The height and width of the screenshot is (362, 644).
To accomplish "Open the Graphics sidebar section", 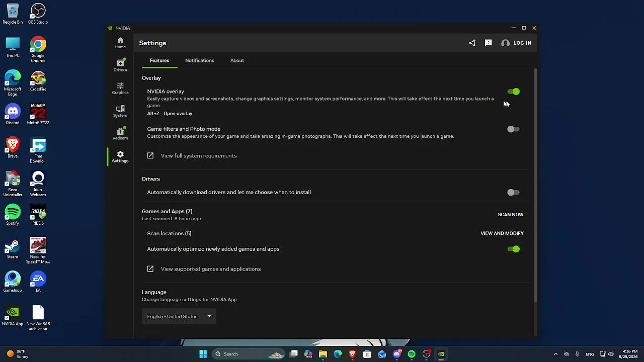I will point(120,88).
